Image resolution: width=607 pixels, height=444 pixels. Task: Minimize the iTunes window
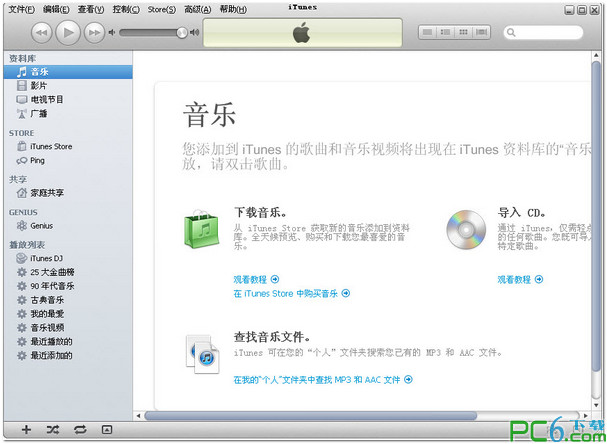click(x=569, y=10)
